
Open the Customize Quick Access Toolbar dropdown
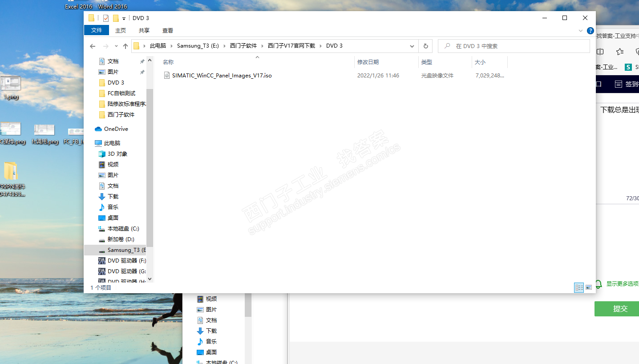pyautogui.click(x=124, y=19)
